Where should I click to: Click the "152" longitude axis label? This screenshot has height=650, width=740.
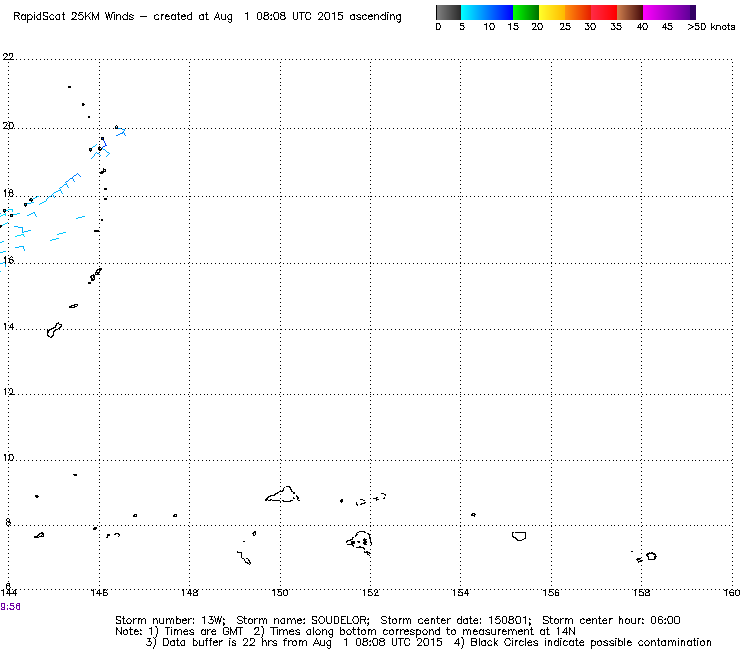pos(370,592)
